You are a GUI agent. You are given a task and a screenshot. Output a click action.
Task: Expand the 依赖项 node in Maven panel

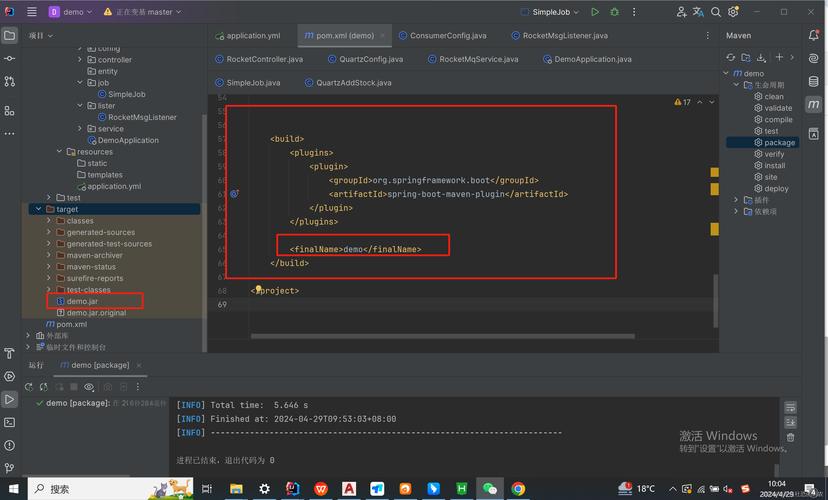point(736,212)
